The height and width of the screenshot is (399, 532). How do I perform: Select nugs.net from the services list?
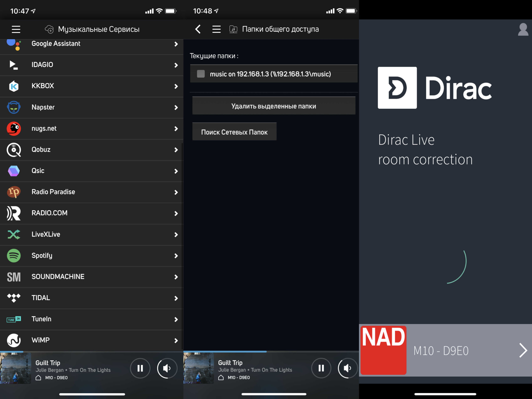(91, 129)
